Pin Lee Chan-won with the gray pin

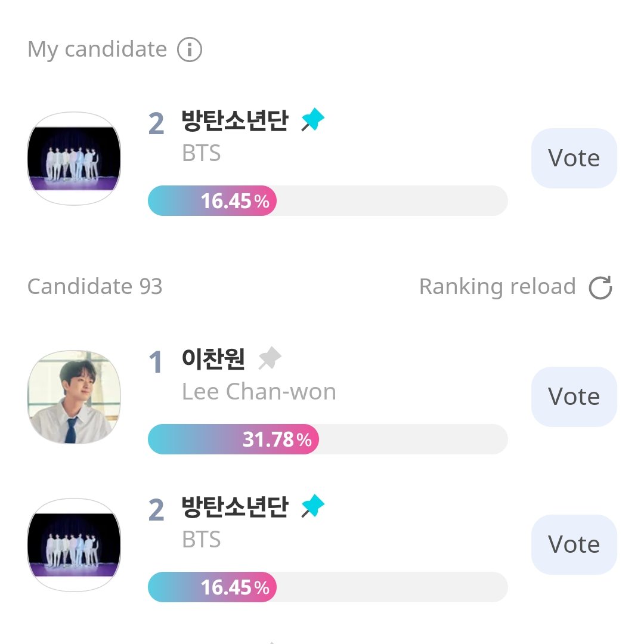point(270,359)
